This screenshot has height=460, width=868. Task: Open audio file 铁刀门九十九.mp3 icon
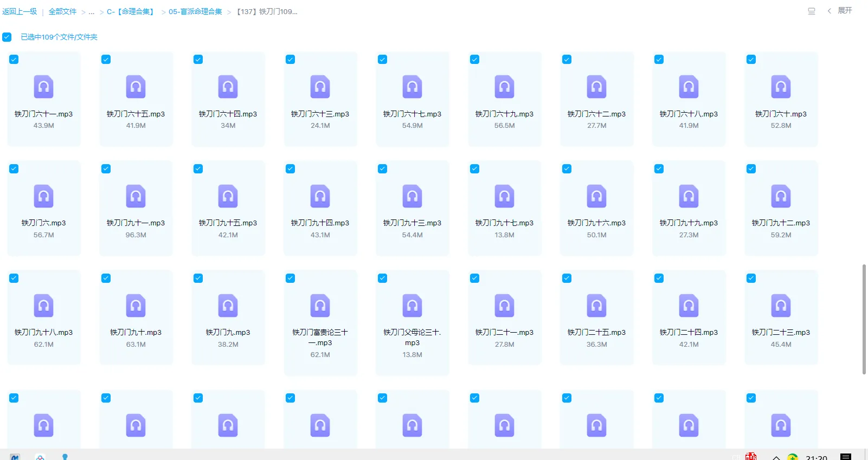pos(689,196)
